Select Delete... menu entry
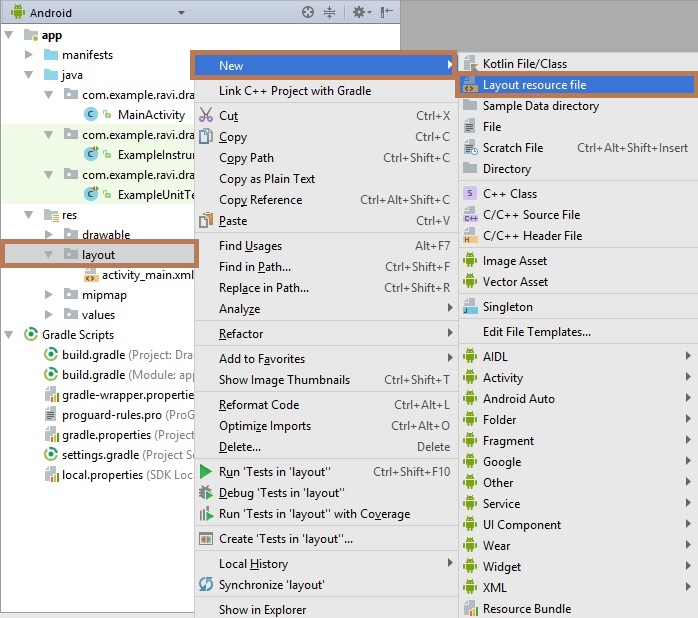 326,447
